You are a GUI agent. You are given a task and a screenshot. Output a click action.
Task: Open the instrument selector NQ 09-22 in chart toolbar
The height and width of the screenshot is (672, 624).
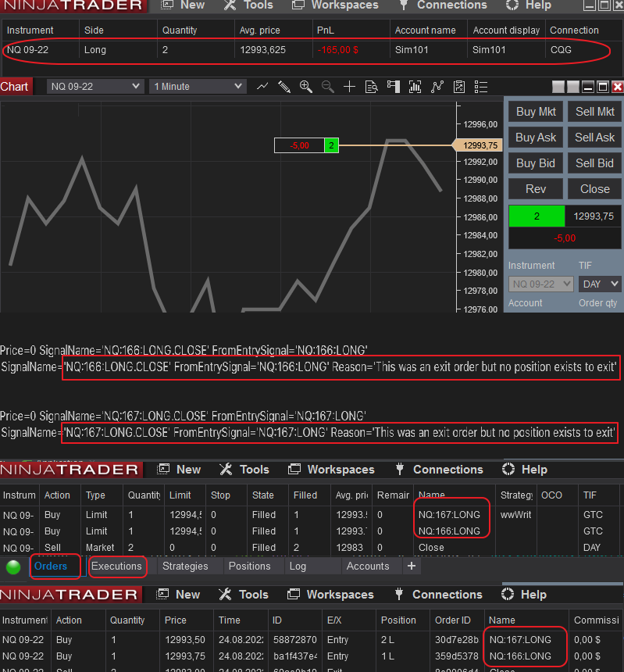click(x=94, y=87)
